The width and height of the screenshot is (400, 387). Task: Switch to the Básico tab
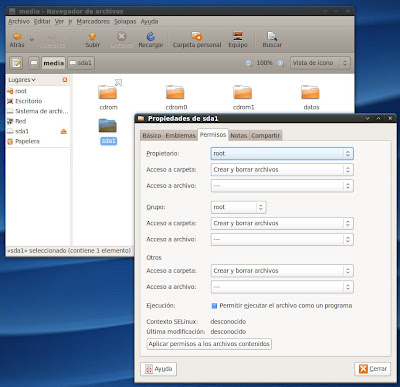click(152, 135)
